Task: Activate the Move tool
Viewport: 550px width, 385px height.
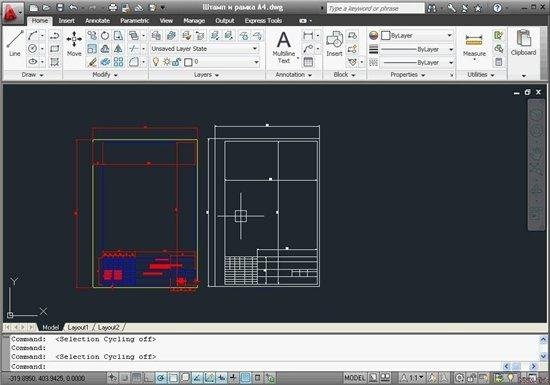Action: coord(74,43)
